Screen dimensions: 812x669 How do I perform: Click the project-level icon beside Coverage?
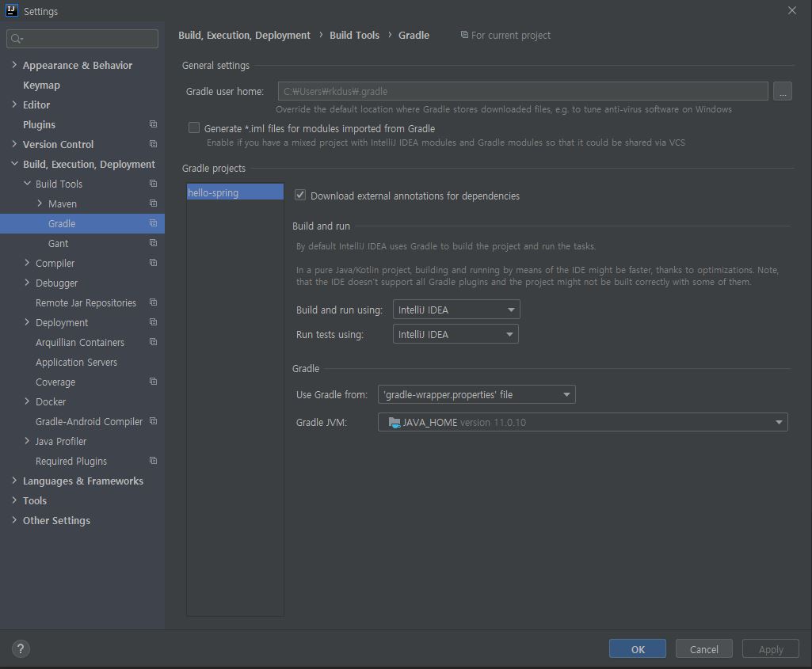pos(154,382)
